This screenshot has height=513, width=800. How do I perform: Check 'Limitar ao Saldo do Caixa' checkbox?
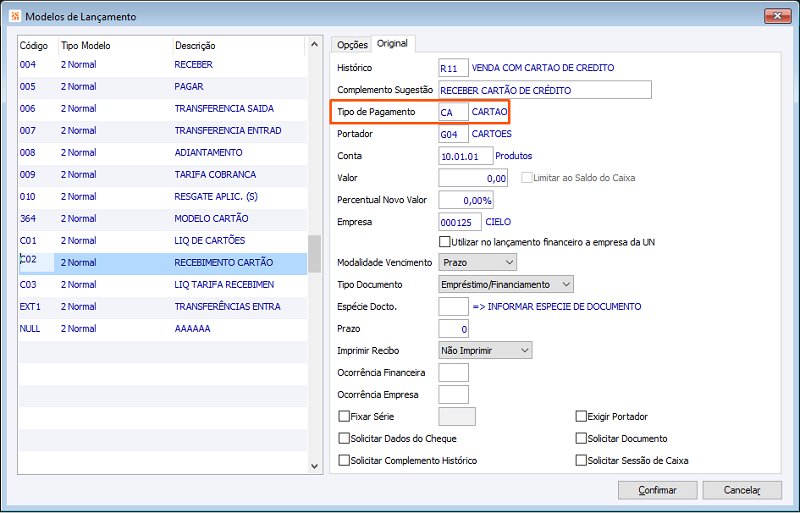coord(526,178)
